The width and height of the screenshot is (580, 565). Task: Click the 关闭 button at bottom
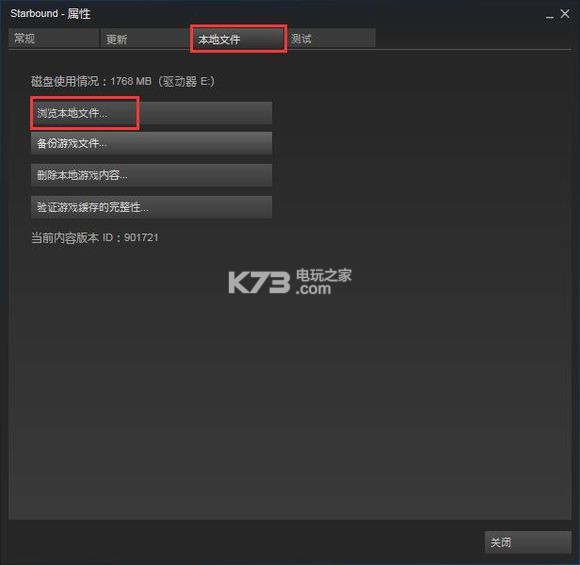528,542
